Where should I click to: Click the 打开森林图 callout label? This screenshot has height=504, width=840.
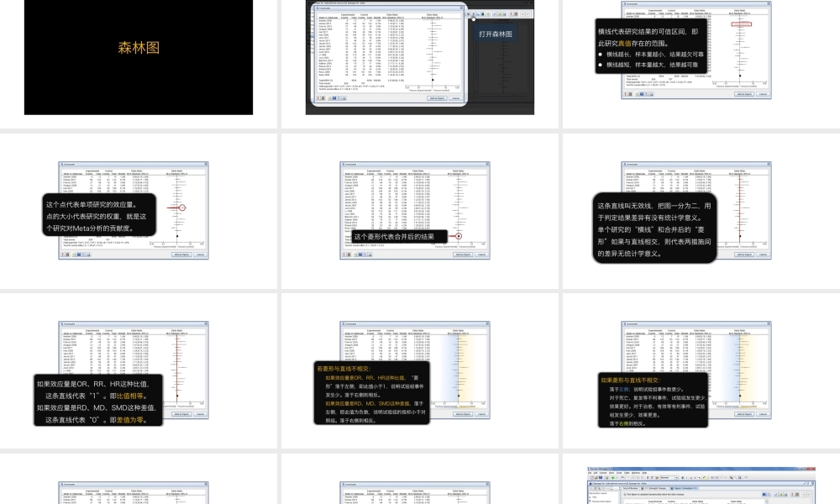[496, 34]
